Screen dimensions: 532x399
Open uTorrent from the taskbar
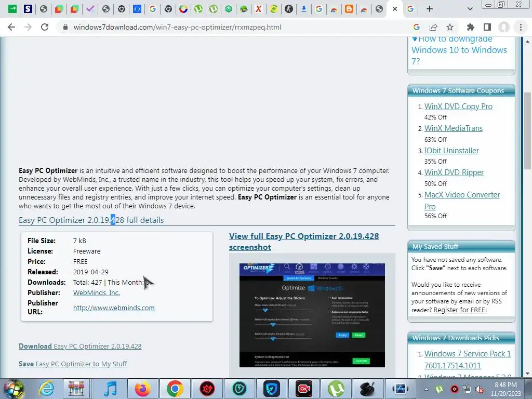coord(336,389)
